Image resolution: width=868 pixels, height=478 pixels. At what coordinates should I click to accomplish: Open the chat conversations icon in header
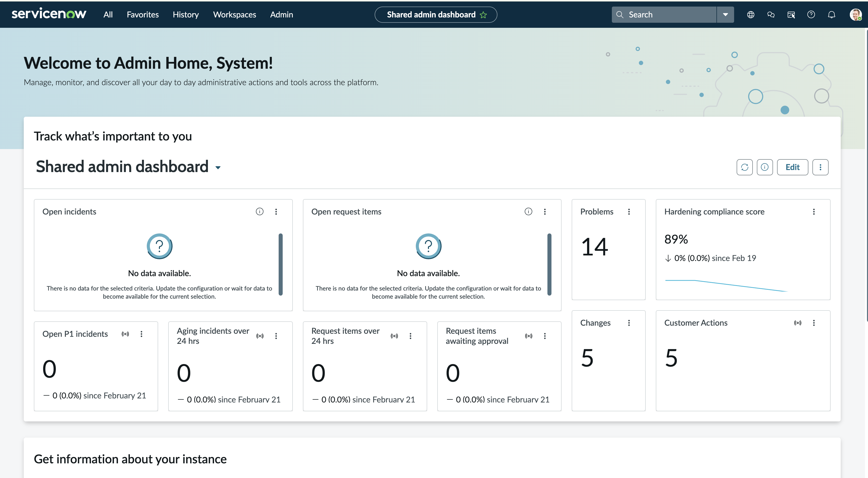click(771, 14)
